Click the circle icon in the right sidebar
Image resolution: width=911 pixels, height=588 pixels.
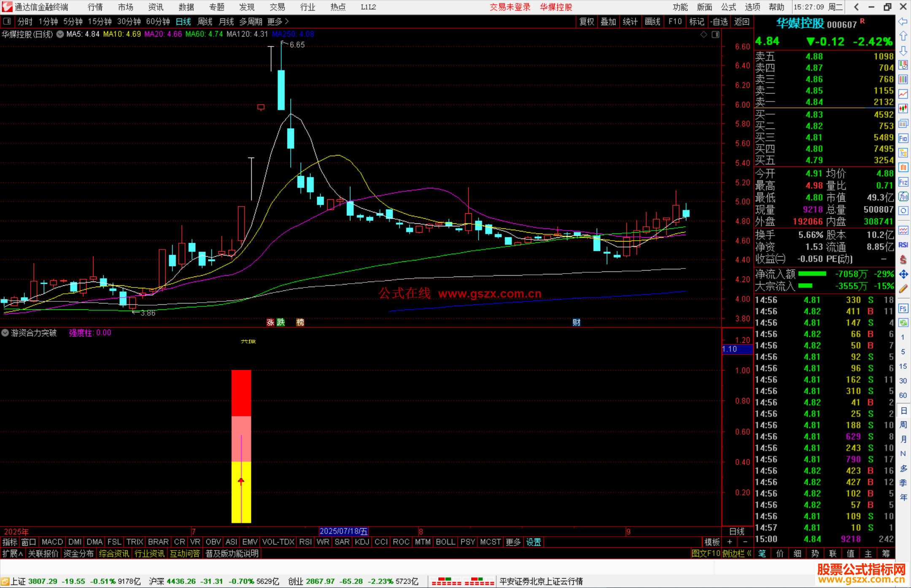click(x=903, y=211)
